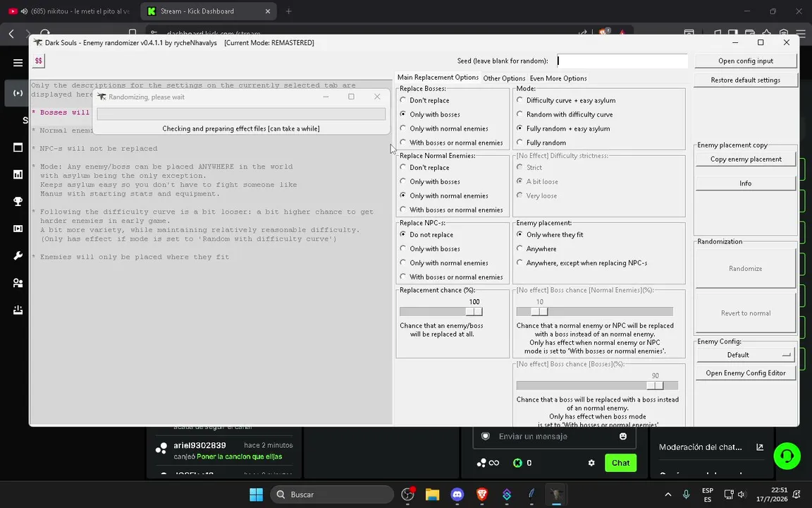The image size is (812, 508).
Task: Click the $$ icon button
Action: point(38,61)
